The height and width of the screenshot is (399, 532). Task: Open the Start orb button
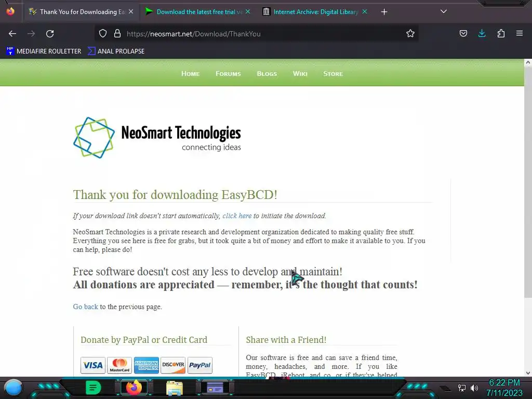point(13,388)
